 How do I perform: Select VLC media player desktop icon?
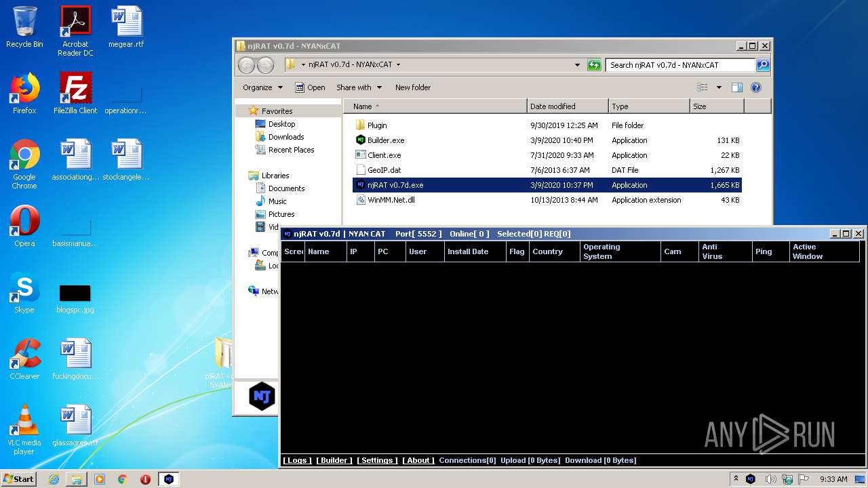pyautogui.click(x=24, y=430)
